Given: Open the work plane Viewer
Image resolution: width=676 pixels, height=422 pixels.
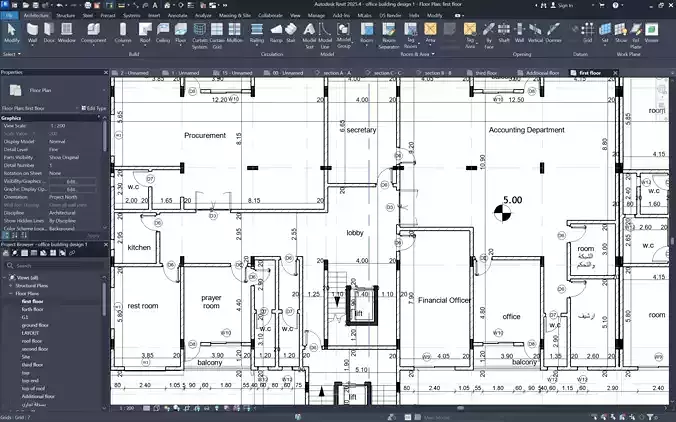Looking at the screenshot, I should tap(651, 32).
